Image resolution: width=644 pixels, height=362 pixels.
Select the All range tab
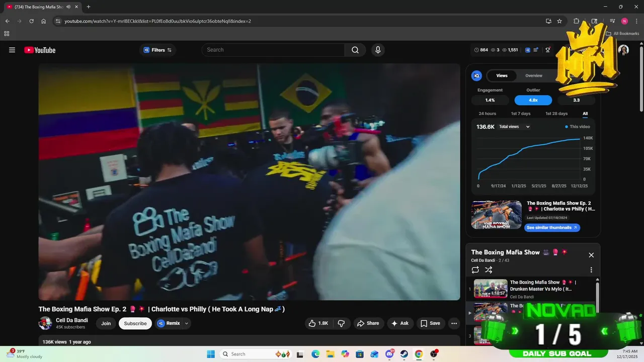pyautogui.click(x=585, y=114)
